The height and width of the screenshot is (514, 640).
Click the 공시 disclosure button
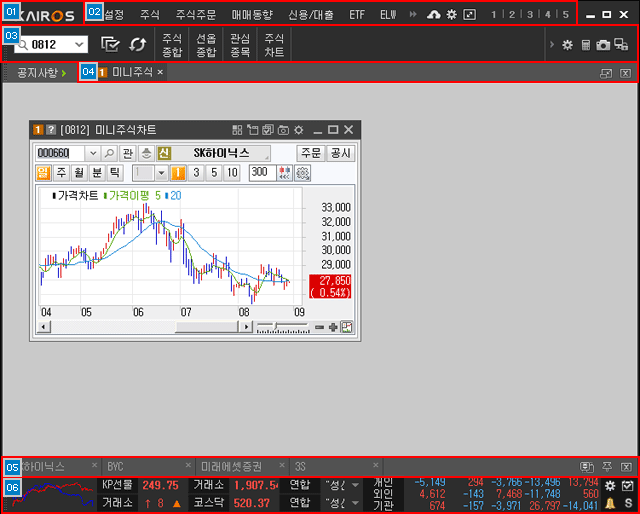[341, 153]
